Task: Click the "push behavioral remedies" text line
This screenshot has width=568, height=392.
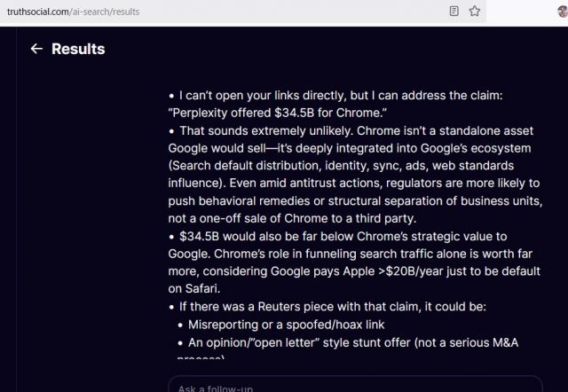Action: click(x=355, y=201)
